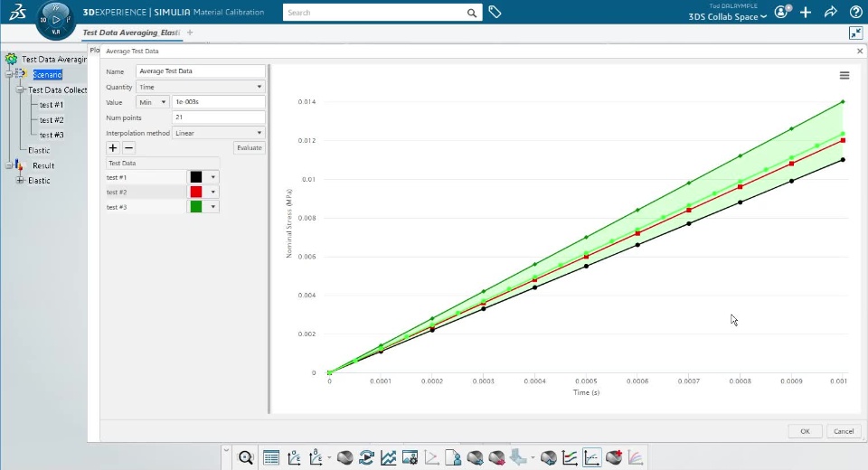Click the 3D compass play button
Screen dimensions: 868x470
pyautogui.click(x=55, y=19)
